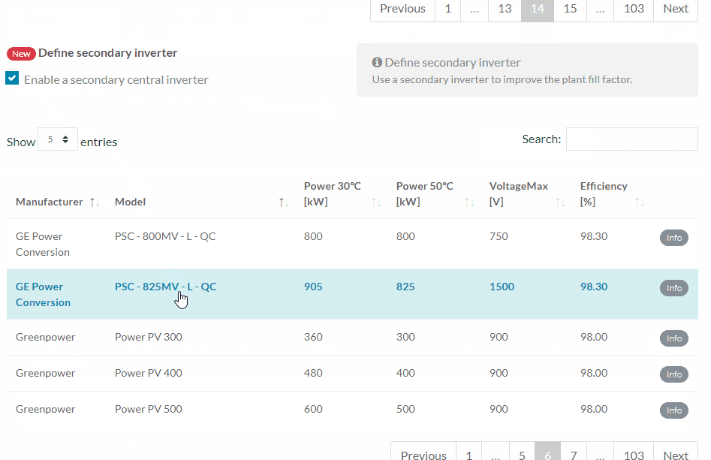This screenshot has height=460, width=711.
Task: Click 480 power value in Power PV 400 row
Action: click(313, 373)
